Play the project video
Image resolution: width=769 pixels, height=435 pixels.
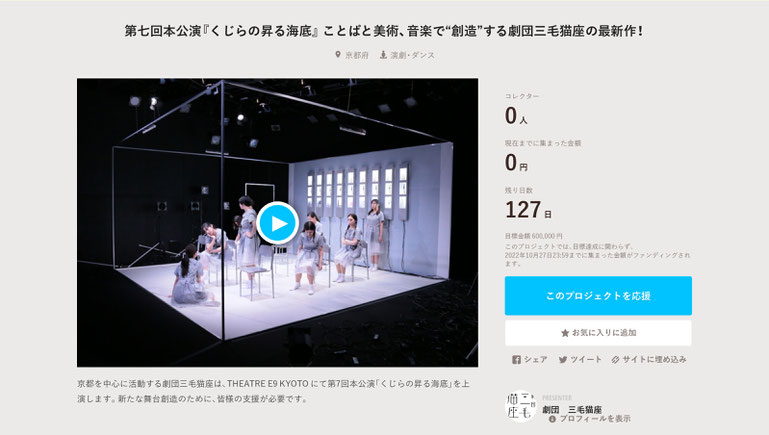click(278, 223)
